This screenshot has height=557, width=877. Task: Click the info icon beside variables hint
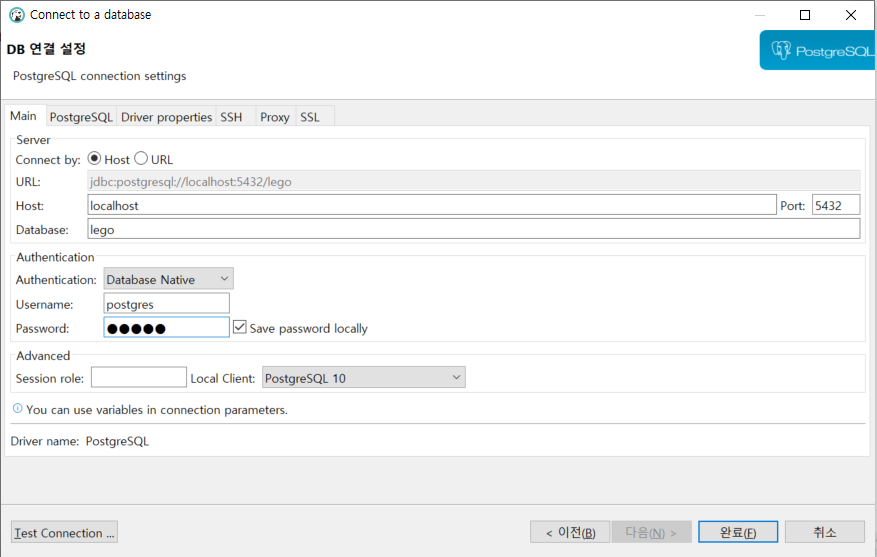point(17,409)
